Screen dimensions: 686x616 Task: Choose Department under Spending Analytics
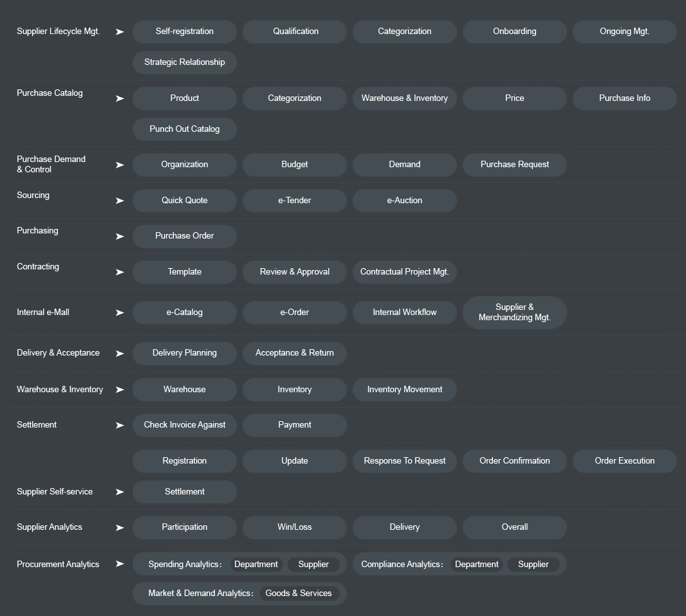pyautogui.click(x=256, y=565)
